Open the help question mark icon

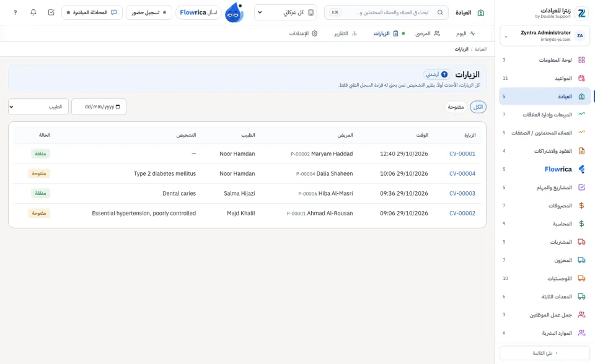15,12
